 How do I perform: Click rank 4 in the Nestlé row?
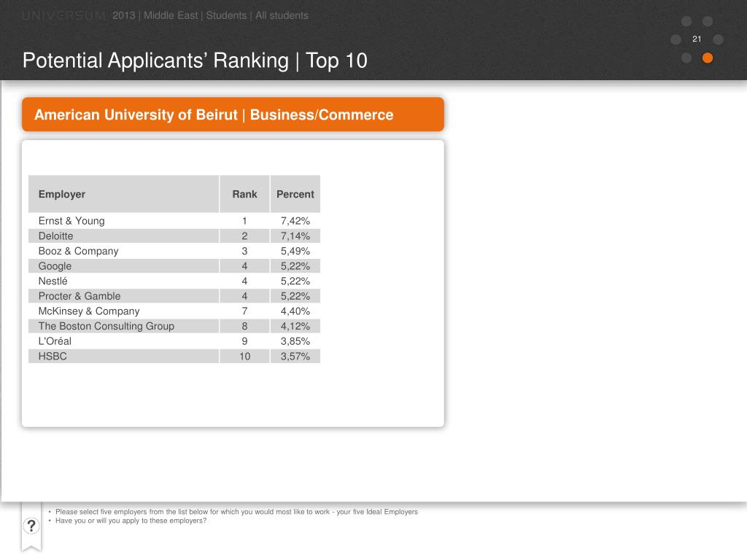(244, 281)
